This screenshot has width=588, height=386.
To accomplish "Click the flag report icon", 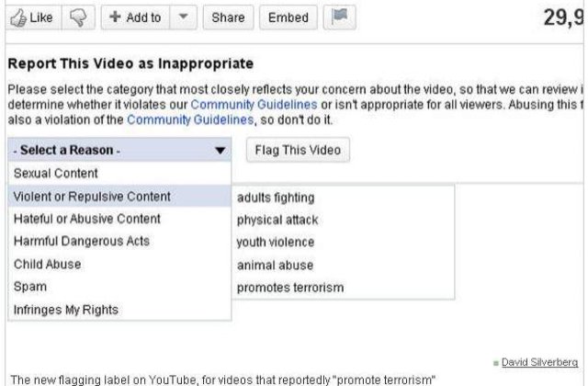I will 339,17.
